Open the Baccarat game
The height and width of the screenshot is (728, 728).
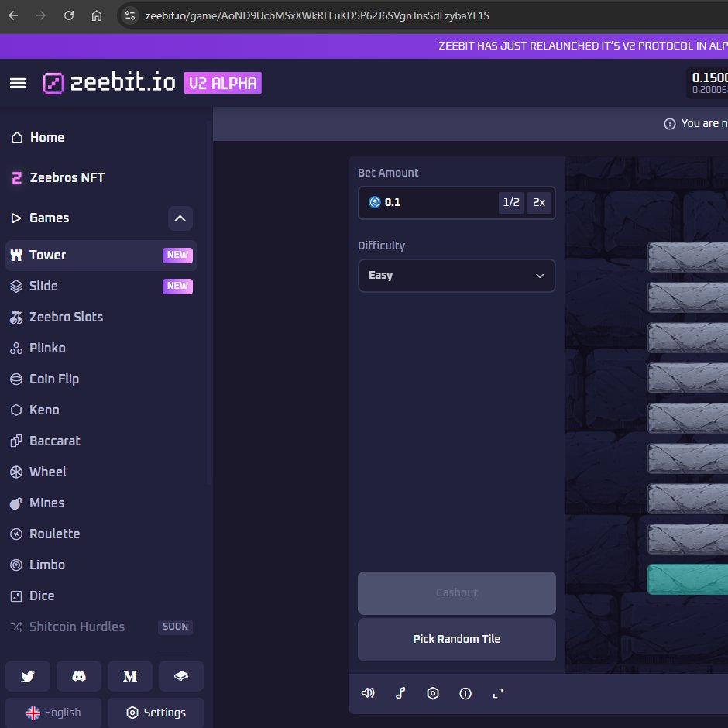(x=101, y=441)
